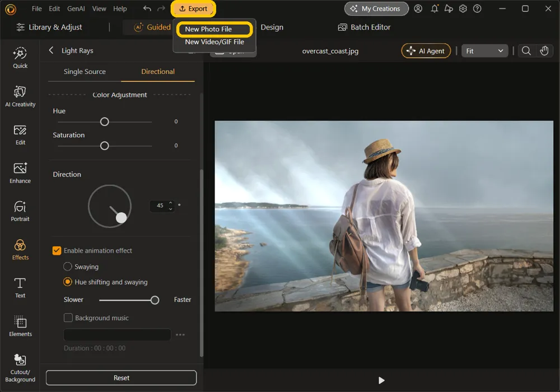
Task: Click the direction angle value field
Action: 160,206
